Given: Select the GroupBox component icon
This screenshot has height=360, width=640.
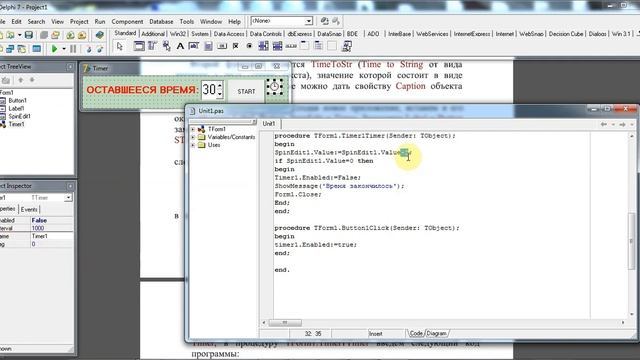Looking at the screenshot, I should point(304,46).
